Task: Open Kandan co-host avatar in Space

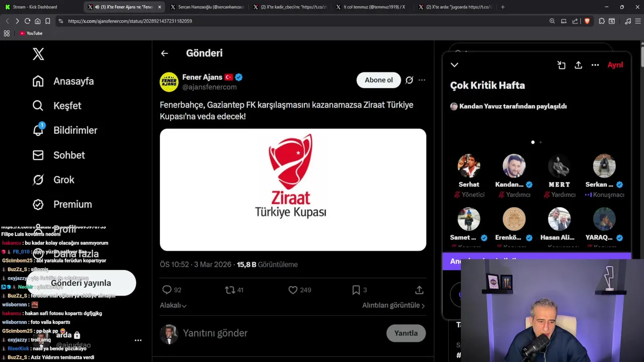Action: click(x=514, y=166)
